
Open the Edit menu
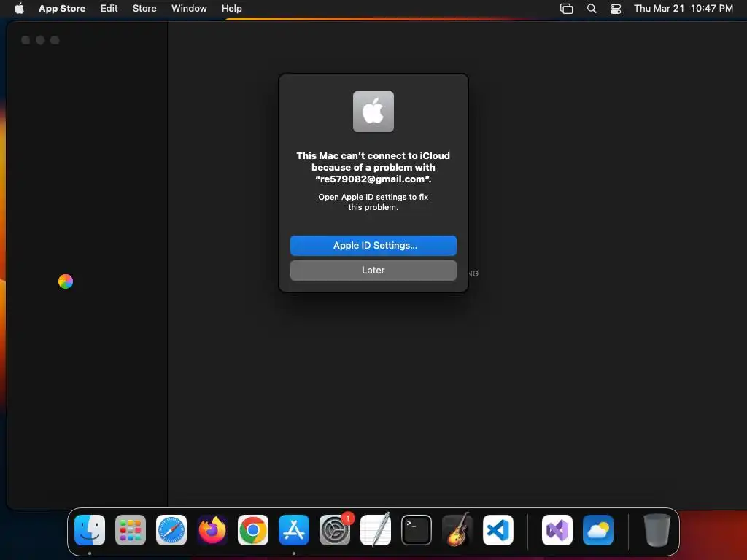tap(109, 8)
